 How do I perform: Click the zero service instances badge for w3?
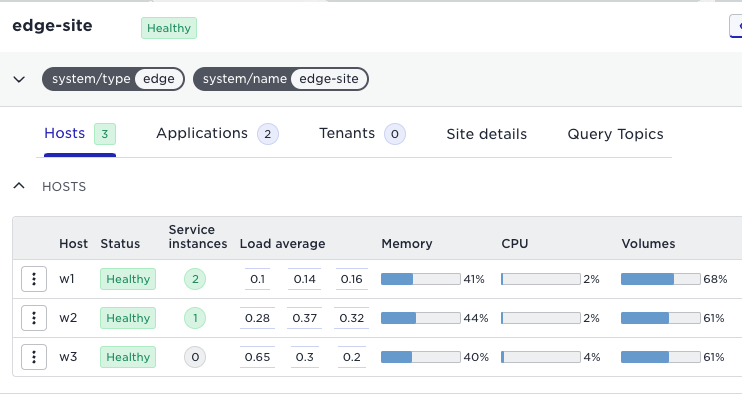(x=195, y=357)
